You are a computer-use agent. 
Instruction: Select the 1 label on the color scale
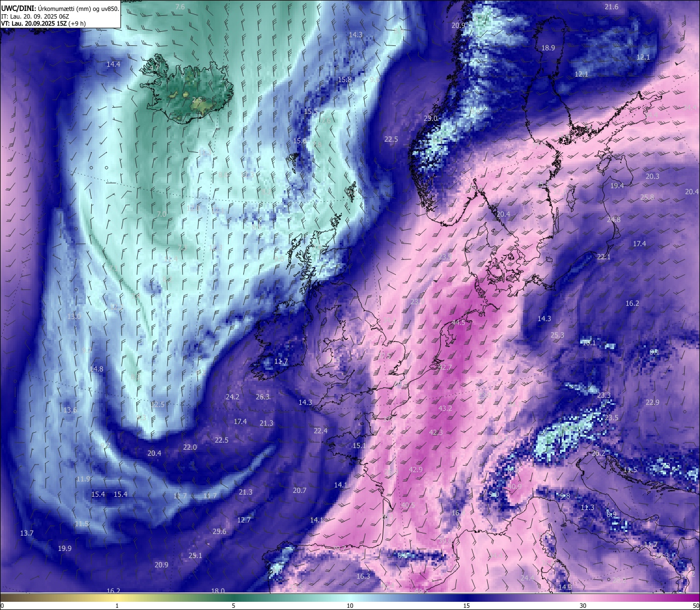[117, 606]
